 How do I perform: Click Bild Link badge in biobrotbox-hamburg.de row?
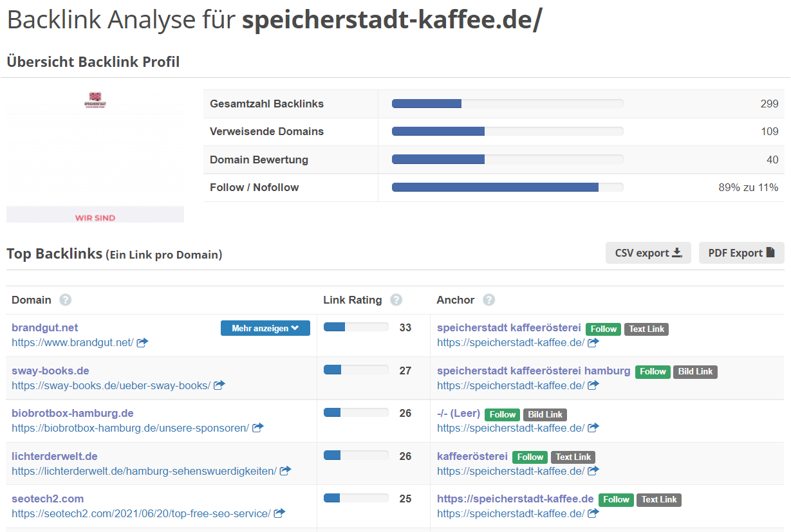[545, 414]
